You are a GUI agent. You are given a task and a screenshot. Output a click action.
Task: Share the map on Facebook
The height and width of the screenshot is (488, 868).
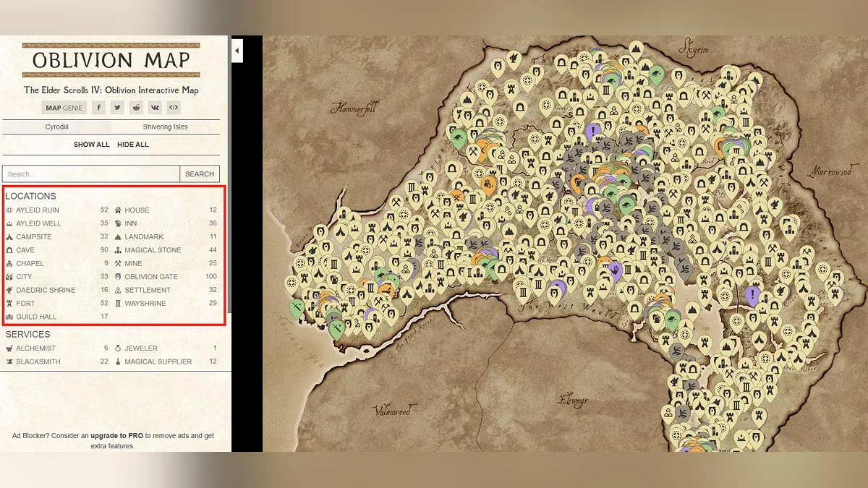point(98,108)
